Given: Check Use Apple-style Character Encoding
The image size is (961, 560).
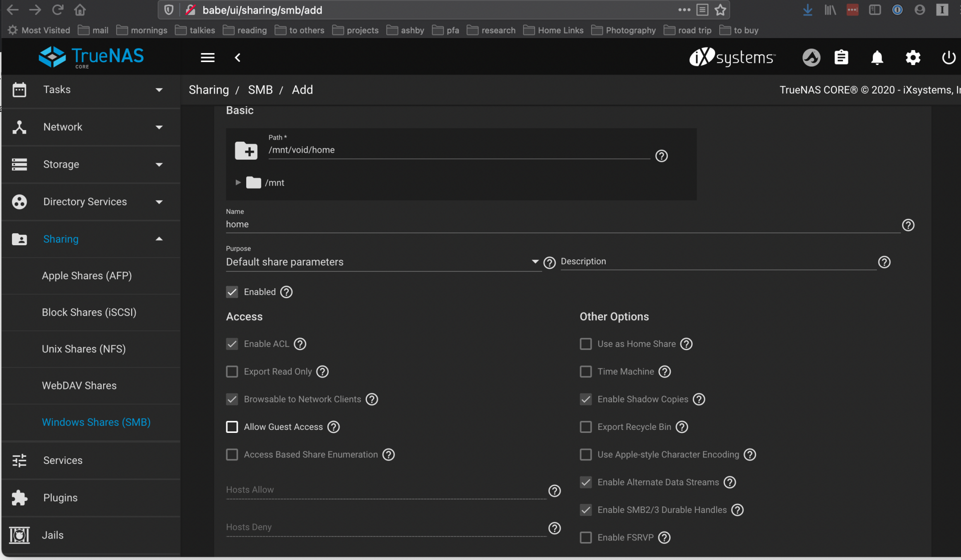Looking at the screenshot, I should (586, 454).
